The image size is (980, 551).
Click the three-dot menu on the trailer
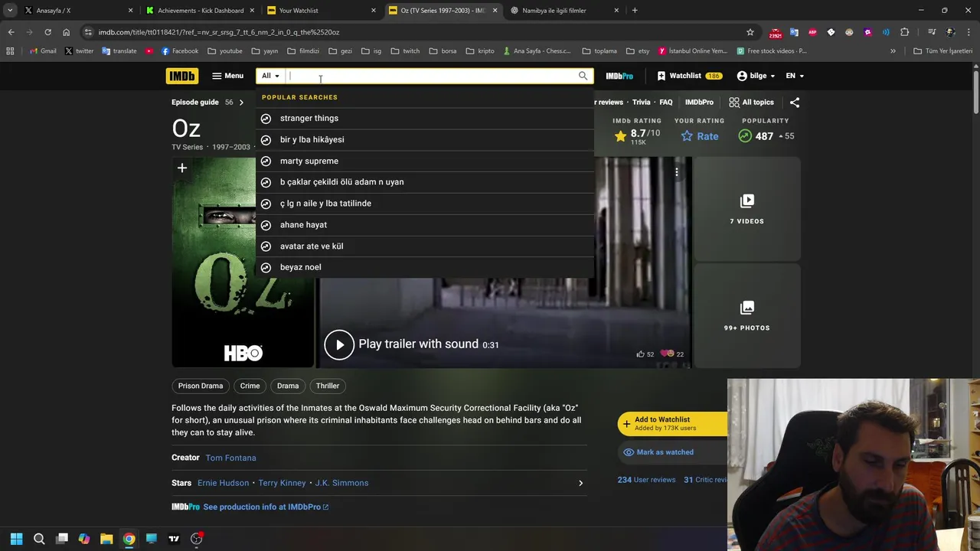click(676, 172)
